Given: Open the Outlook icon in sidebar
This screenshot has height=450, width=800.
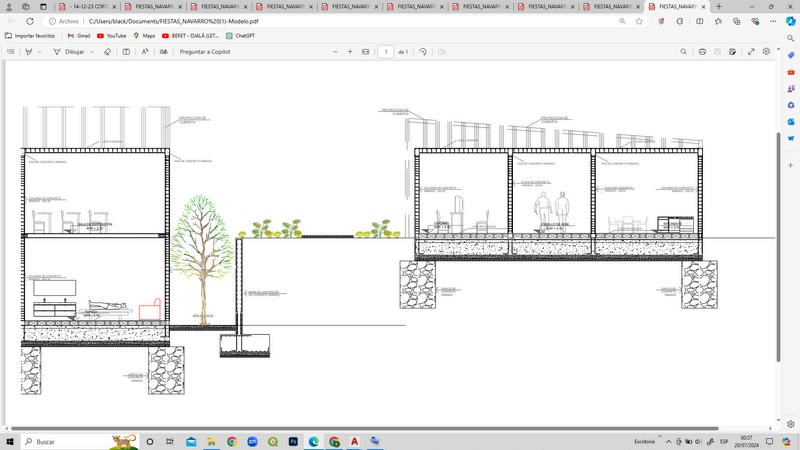Looking at the screenshot, I should 790,122.
